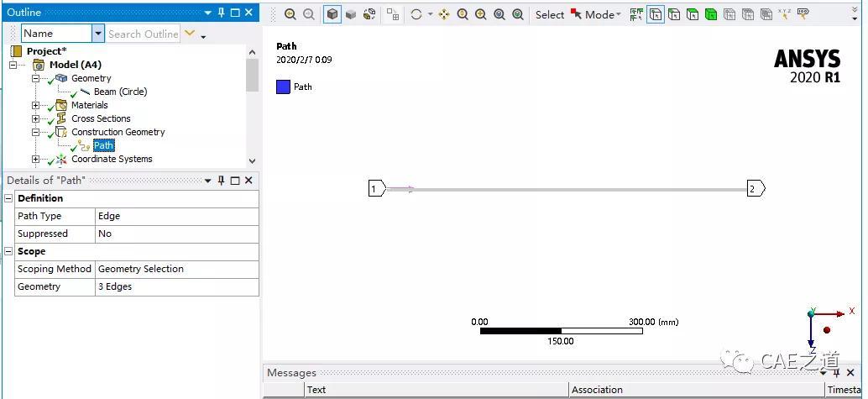Click the Rotate view tool icon
This screenshot has height=399, width=868.
(416, 15)
